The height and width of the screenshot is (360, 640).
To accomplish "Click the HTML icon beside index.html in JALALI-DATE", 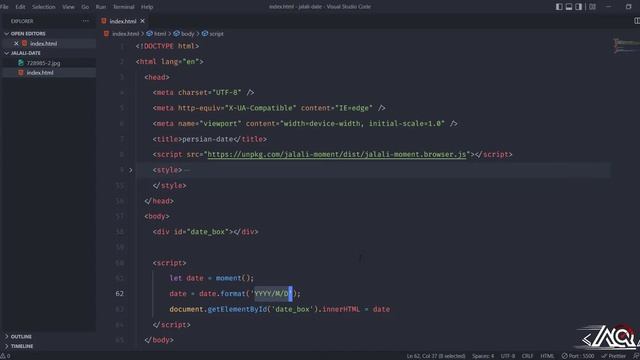I will (x=21, y=73).
